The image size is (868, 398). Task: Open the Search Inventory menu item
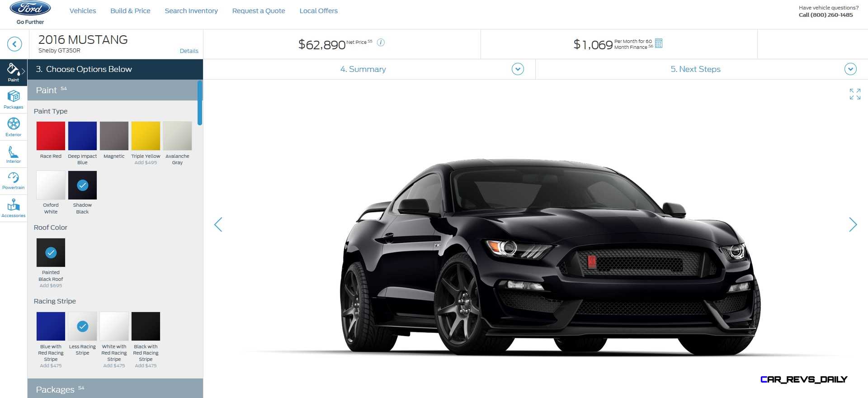click(191, 11)
